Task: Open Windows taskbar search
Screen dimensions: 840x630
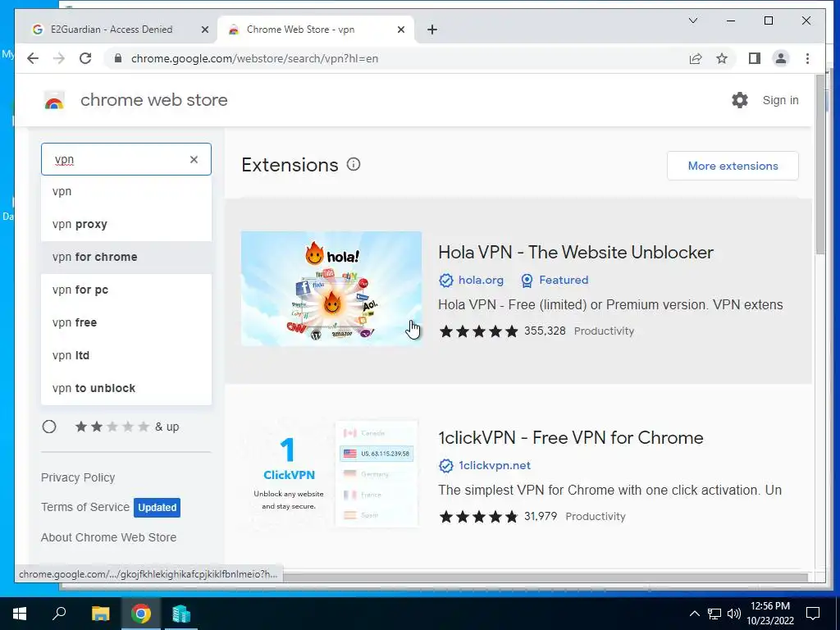Action: tap(59, 614)
